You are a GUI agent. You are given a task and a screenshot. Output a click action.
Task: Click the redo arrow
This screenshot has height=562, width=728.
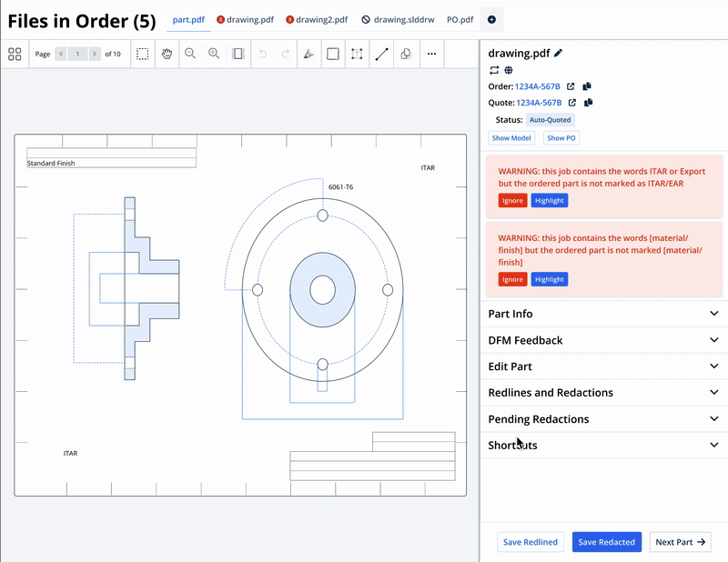pos(284,54)
